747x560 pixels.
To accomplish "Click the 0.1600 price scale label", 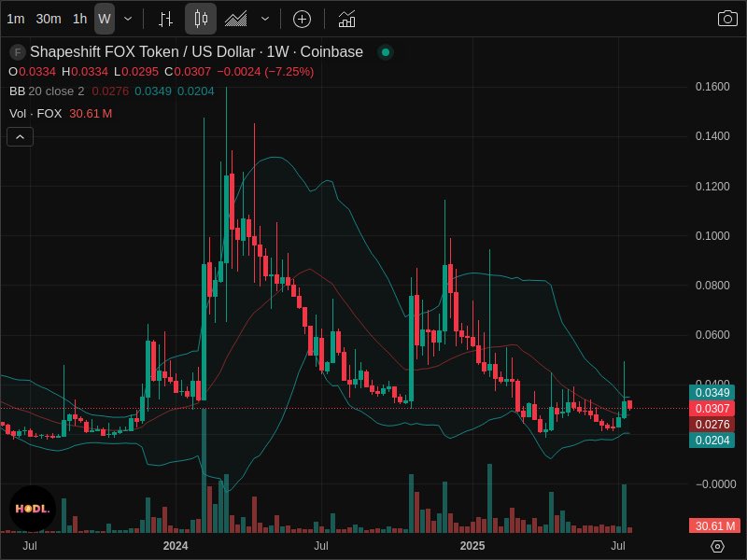I will [x=712, y=87].
